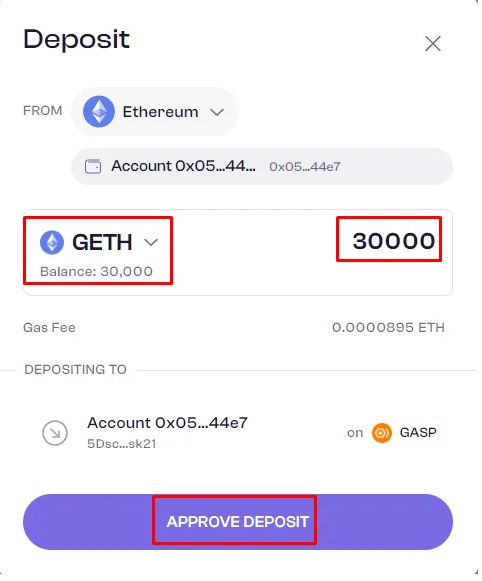This screenshot has width=482, height=581.
Task: Click the APPROVE DEPOSIT button
Action: tap(238, 522)
